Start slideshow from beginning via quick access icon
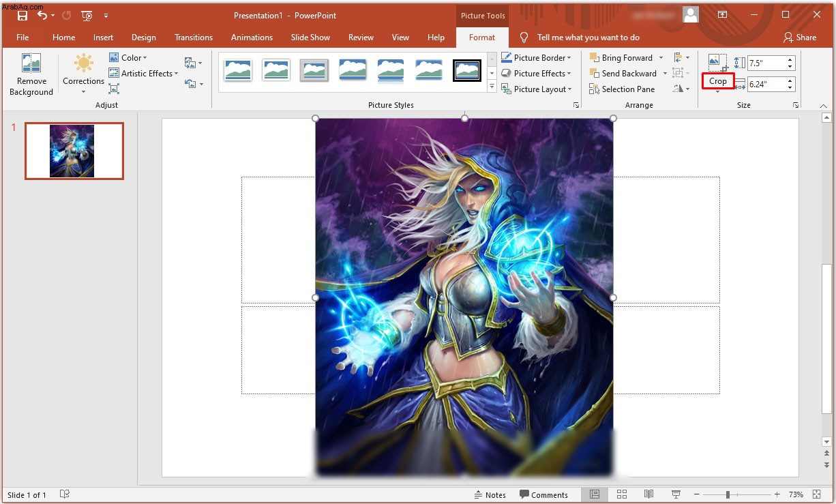 click(87, 15)
